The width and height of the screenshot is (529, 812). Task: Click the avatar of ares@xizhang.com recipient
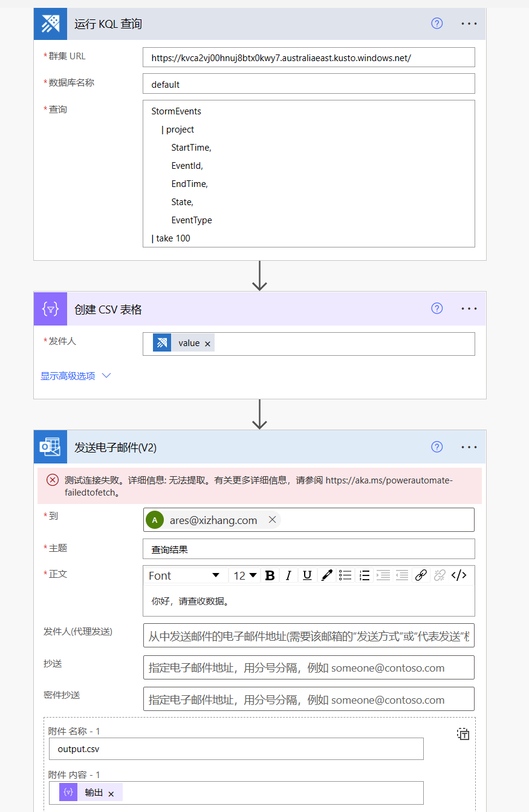[155, 520]
